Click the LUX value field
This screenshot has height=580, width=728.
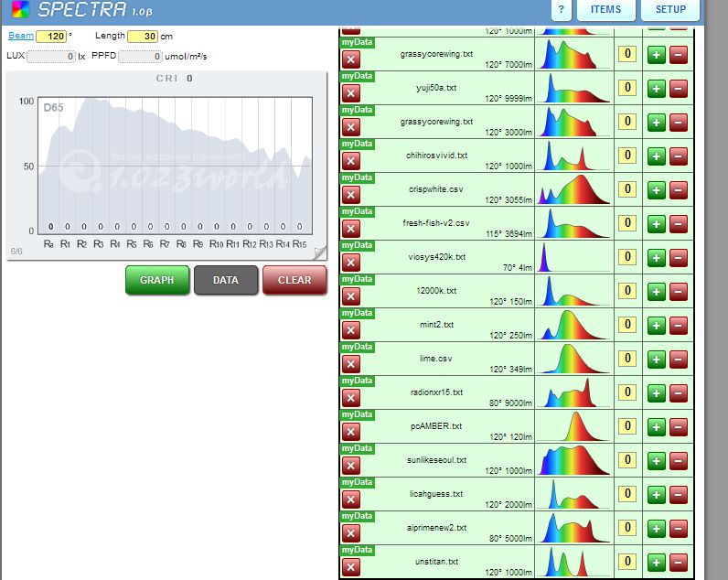51,56
